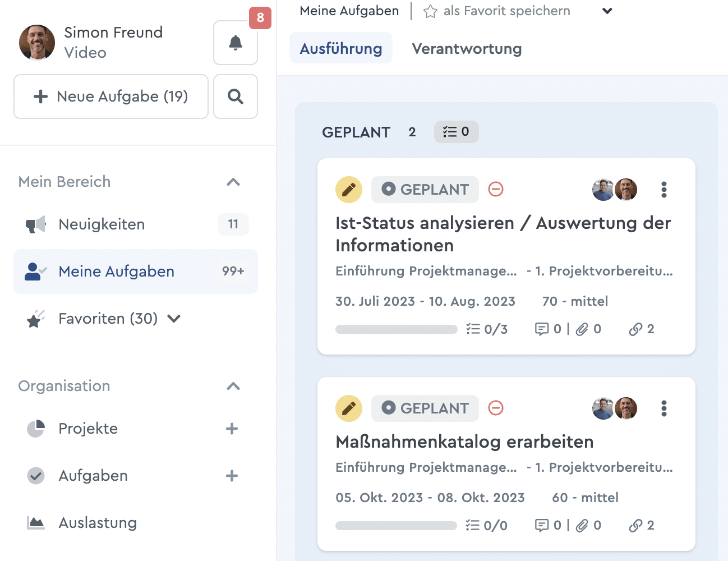Click assignee avatars on Maßnahmenkatalog task
The width and height of the screenshot is (728, 561).
pyautogui.click(x=615, y=408)
